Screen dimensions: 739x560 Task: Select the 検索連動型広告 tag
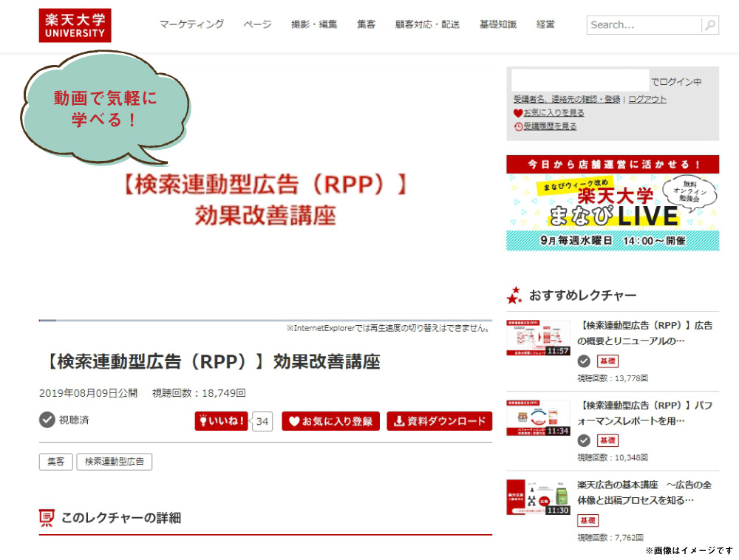click(x=115, y=462)
